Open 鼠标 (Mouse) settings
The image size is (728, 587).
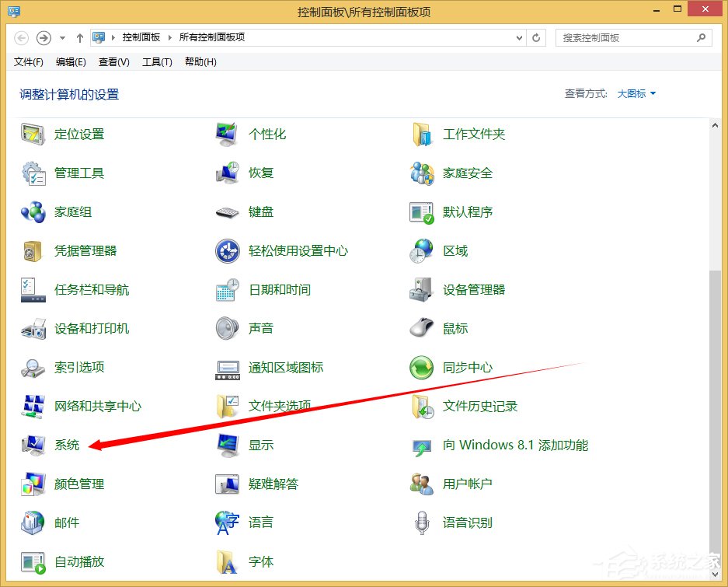click(455, 328)
